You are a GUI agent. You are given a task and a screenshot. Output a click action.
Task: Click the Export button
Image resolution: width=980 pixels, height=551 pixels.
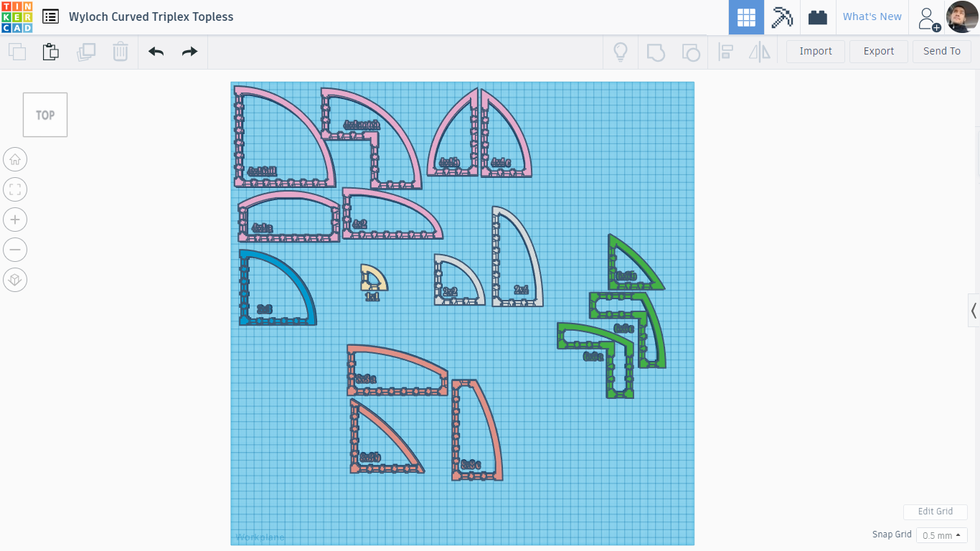[879, 51]
